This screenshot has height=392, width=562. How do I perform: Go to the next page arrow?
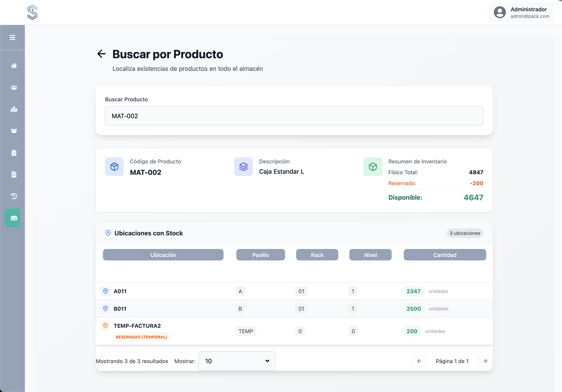tap(485, 361)
